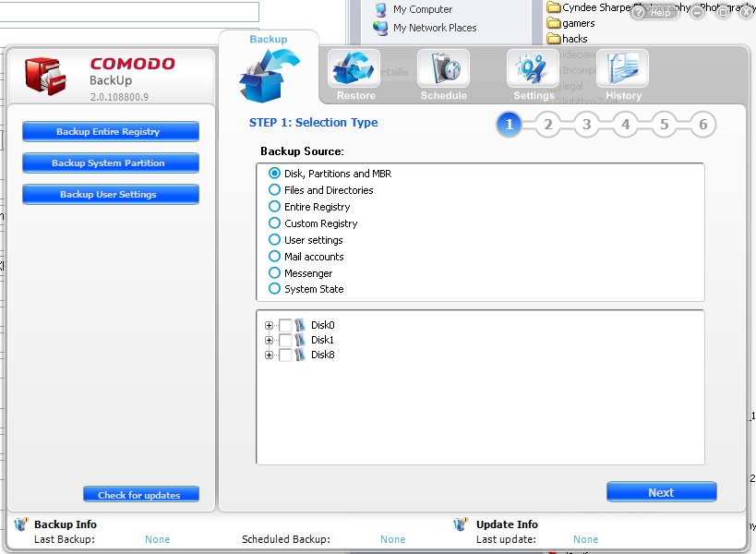Switch to the Backup tab
This screenshot has width=756, height=554.
click(268, 39)
